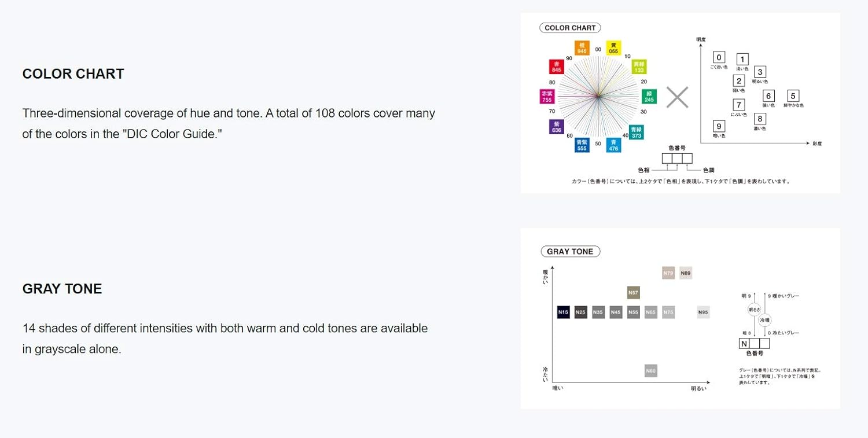Click the yellow 055 color swatch

tap(613, 47)
